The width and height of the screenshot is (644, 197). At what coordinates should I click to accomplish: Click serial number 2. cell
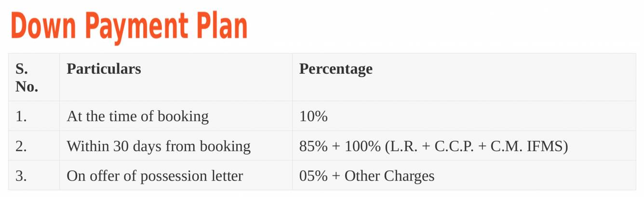click(x=34, y=146)
